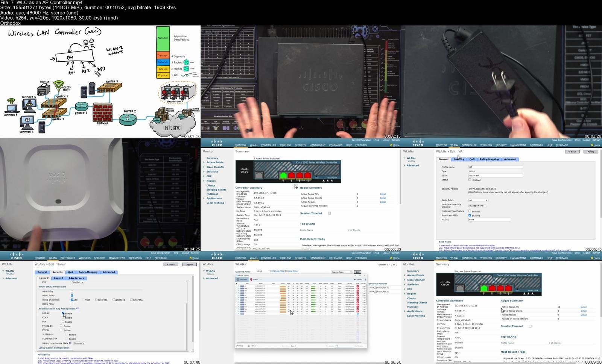
Task: Toggle PSK Enable checkbox in Sales WLAN
Action: click(x=63, y=322)
